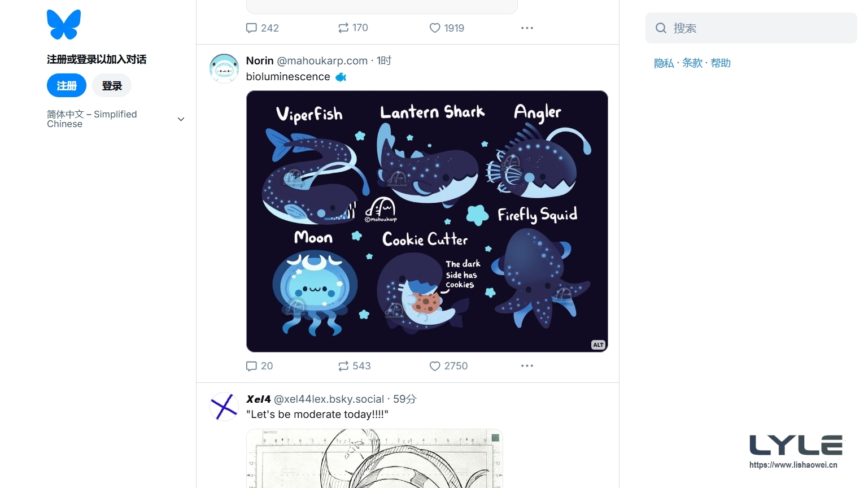Image resolution: width=868 pixels, height=488 pixels.
Task: Show ALT text for bioluminescence image
Action: coord(598,345)
